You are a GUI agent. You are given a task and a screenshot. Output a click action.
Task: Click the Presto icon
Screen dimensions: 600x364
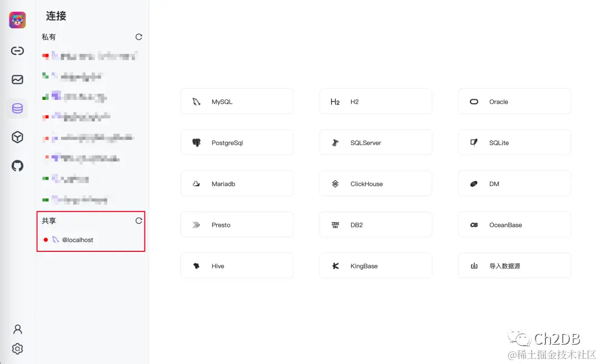click(x=196, y=225)
